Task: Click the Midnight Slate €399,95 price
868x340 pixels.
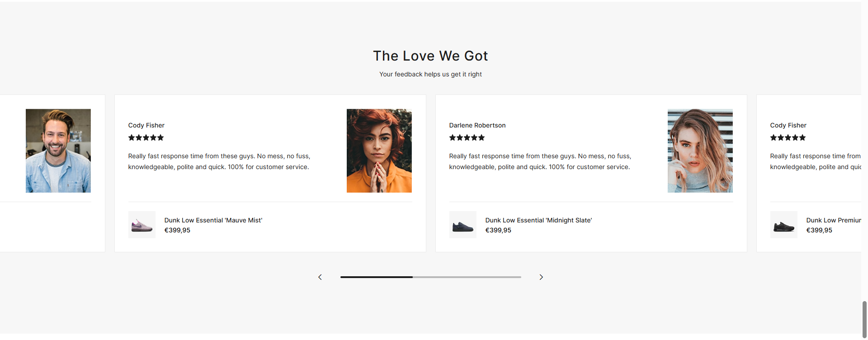Action: (x=498, y=230)
